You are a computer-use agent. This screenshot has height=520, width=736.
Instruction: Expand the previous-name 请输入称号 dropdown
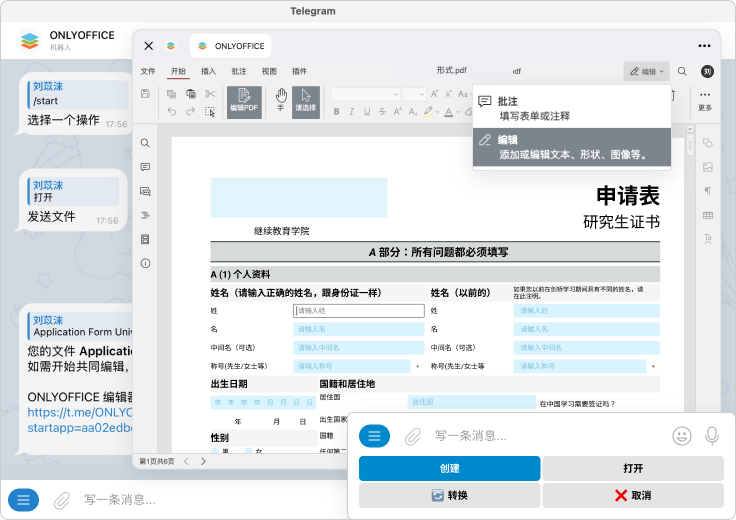pyautogui.click(x=653, y=367)
